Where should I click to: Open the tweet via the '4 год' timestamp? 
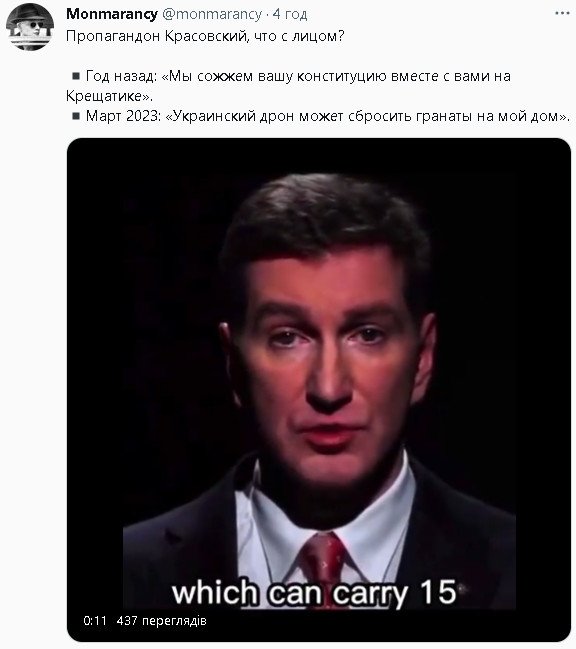pyautogui.click(x=290, y=14)
